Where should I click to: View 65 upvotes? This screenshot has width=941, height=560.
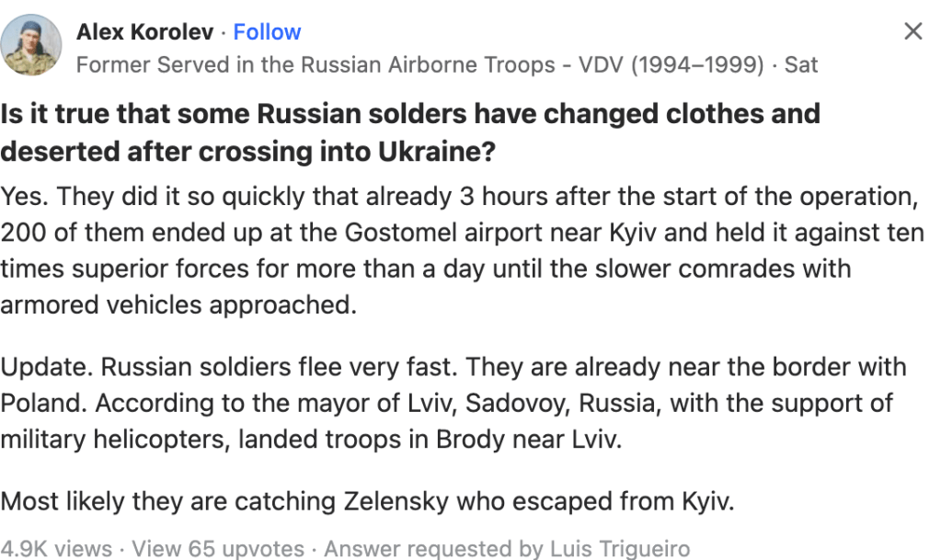218,549
